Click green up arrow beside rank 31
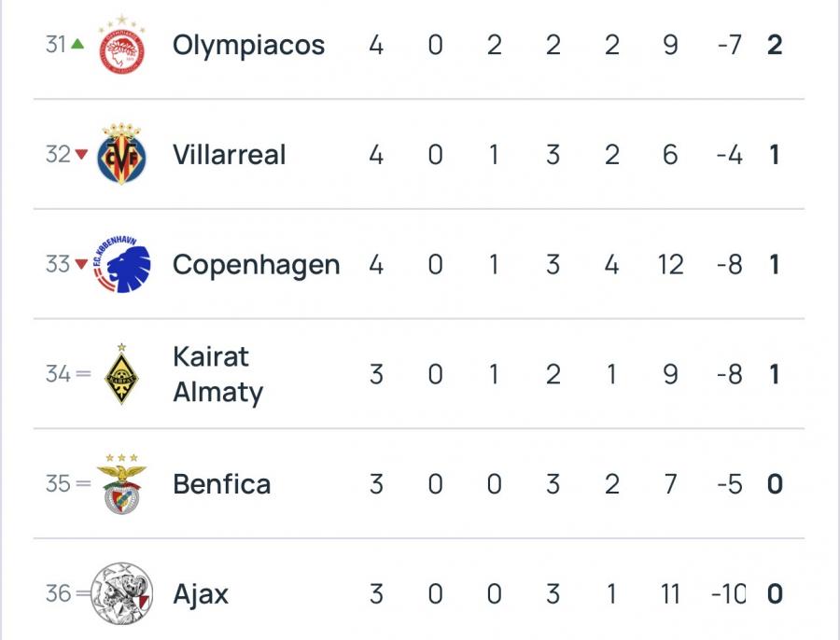 79,45
